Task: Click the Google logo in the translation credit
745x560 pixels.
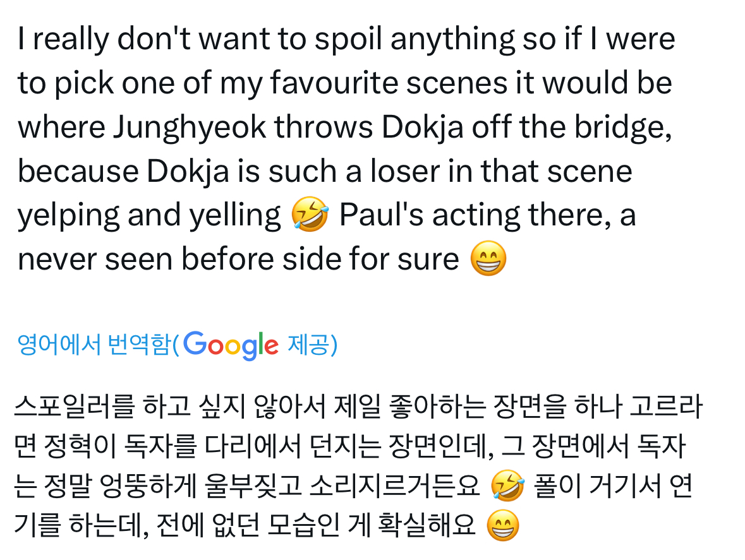Action: pos(232,345)
